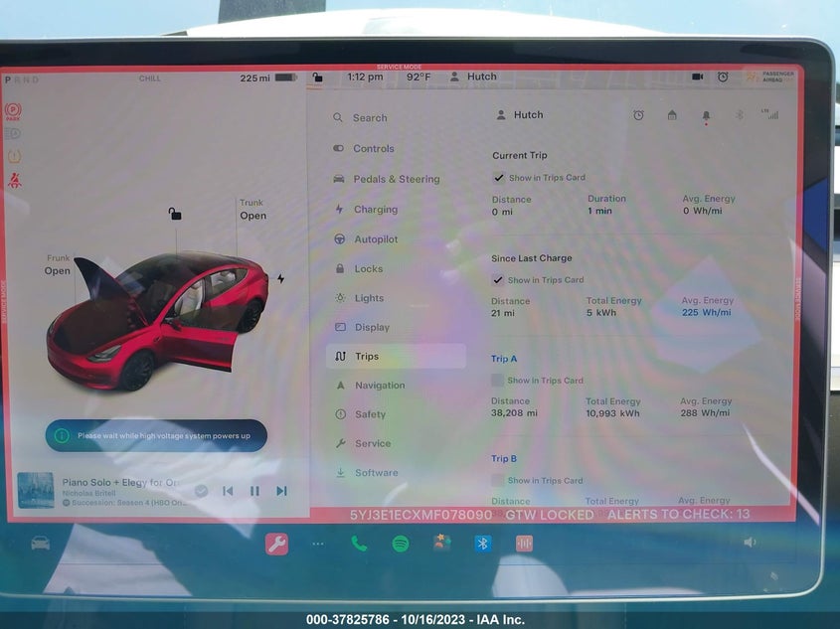
Task: Tap the Hutch profile in top status bar
Action: point(473,77)
